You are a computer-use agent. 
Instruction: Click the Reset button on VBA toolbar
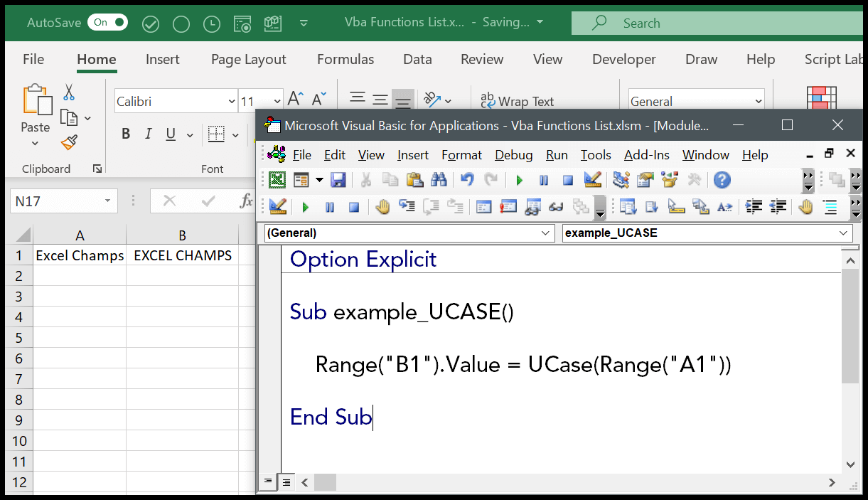pos(567,179)
